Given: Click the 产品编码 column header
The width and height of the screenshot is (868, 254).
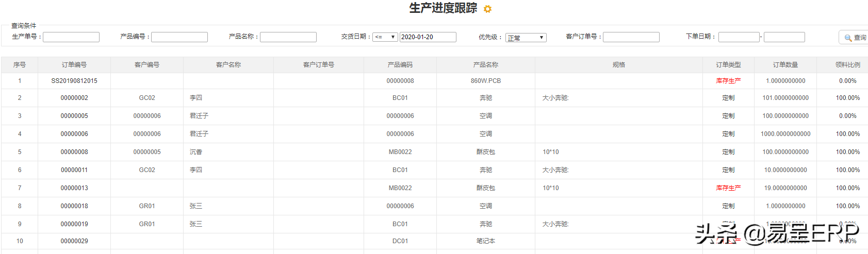Looking at the screenshot, I should [400, 65].
